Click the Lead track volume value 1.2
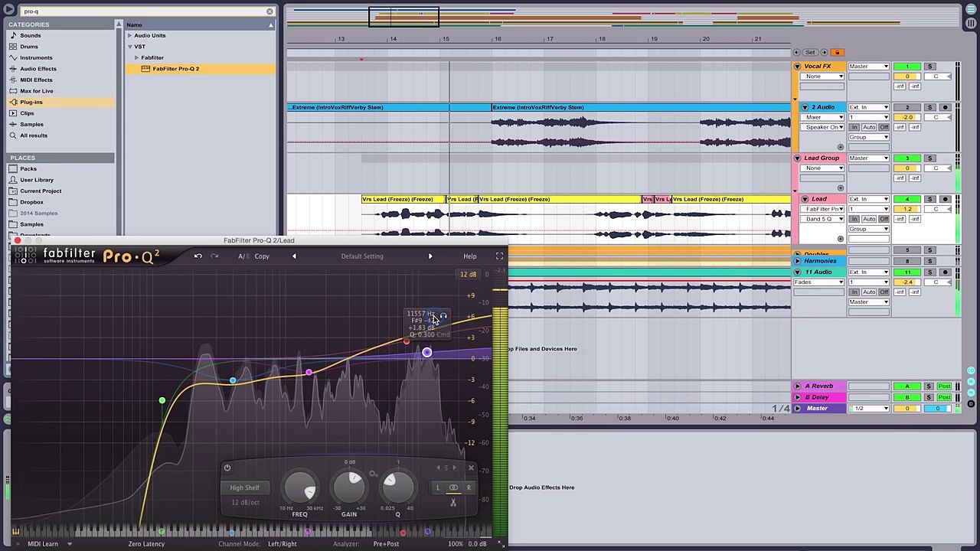 click(x=907, y=209)
